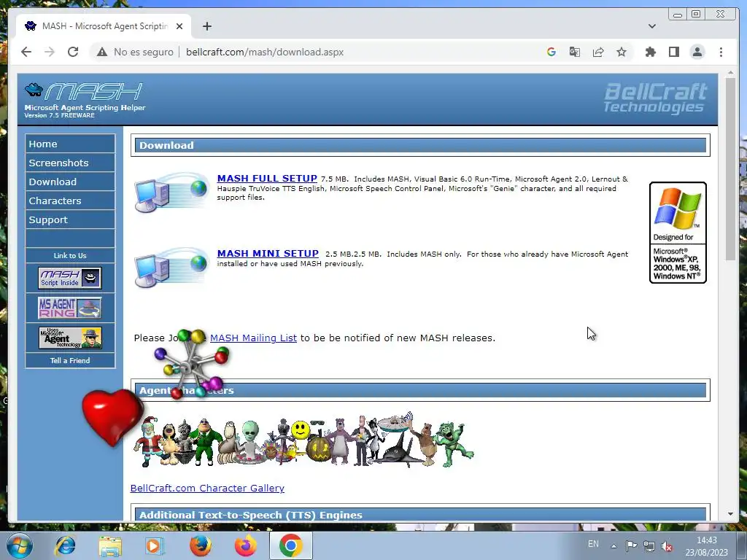Open the translate page icon
This screenshot has width=747, height=560.
(575, 52)
